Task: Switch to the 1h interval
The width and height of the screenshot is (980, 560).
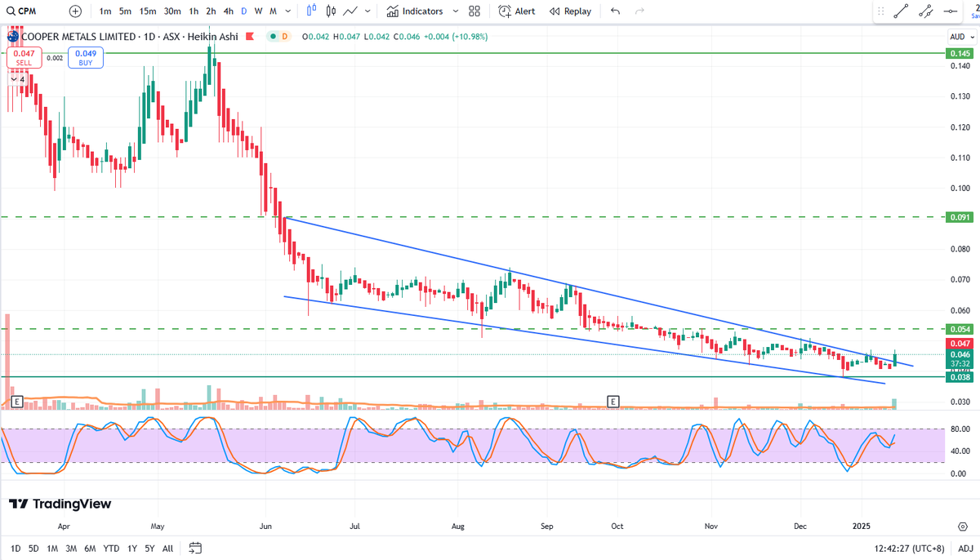Action: pyautogui.click(x=194, y=11)
